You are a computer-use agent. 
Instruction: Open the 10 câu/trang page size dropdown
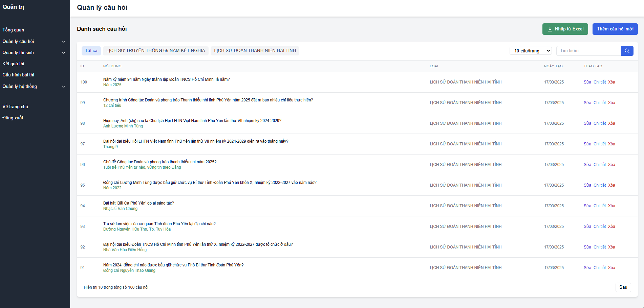tap(530, 51)
